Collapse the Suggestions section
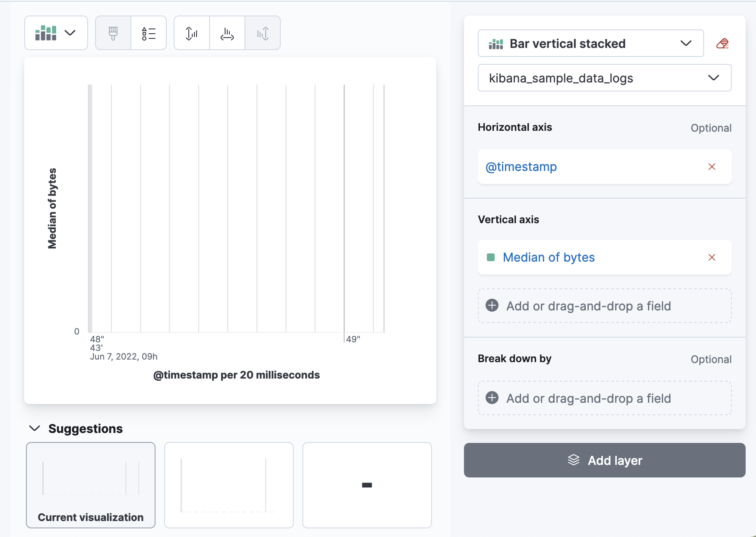This screenshot has height=537, width=756. point(35,428)
